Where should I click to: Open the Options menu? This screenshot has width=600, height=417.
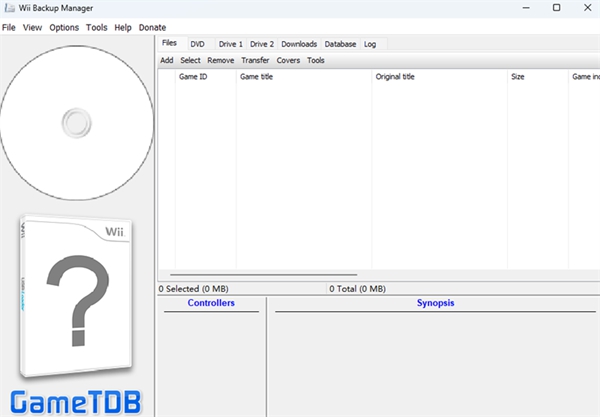(x=64, y=27)
